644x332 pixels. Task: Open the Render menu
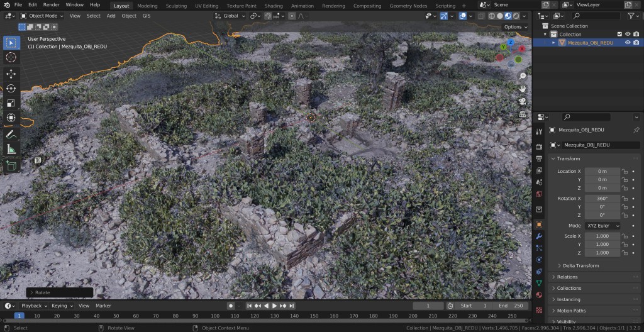pyautogui.click(x=51, y=5)
